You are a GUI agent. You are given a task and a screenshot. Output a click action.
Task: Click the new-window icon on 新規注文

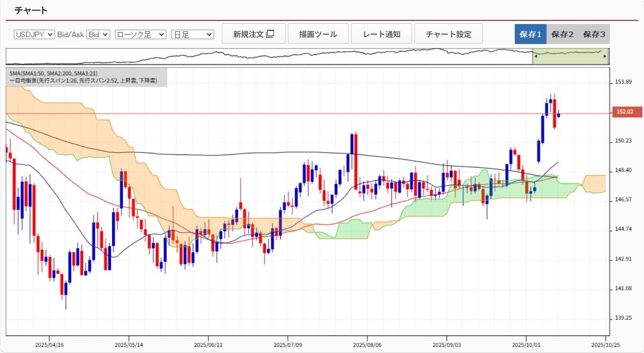270,34
